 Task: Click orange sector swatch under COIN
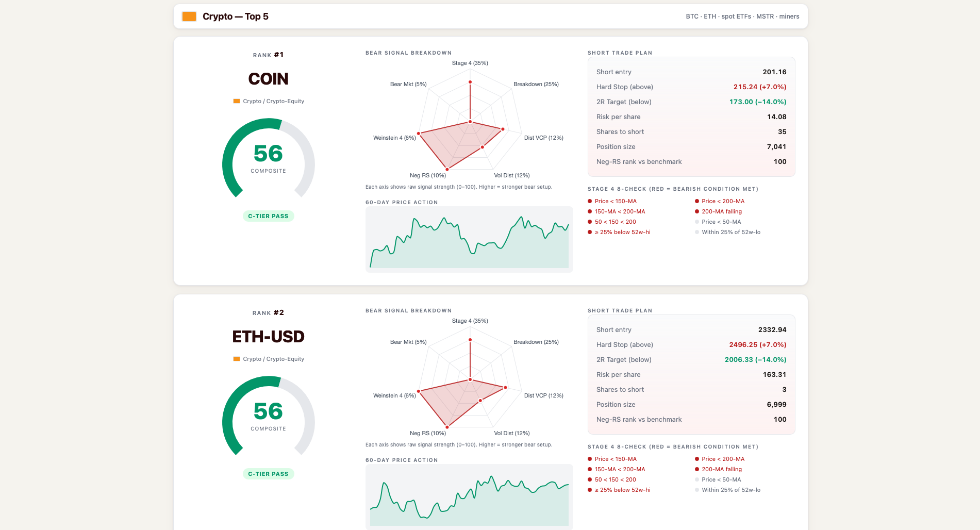[x=237, y=101]
